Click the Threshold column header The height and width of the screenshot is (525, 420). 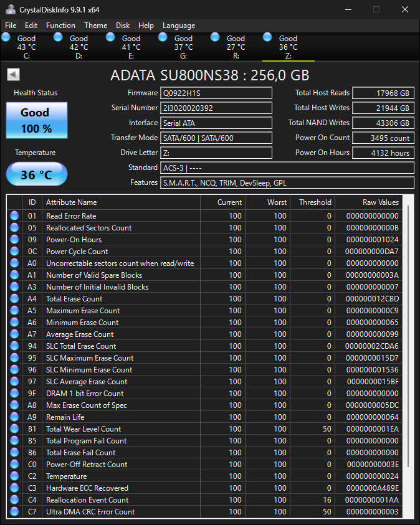(x=312, y=202)
